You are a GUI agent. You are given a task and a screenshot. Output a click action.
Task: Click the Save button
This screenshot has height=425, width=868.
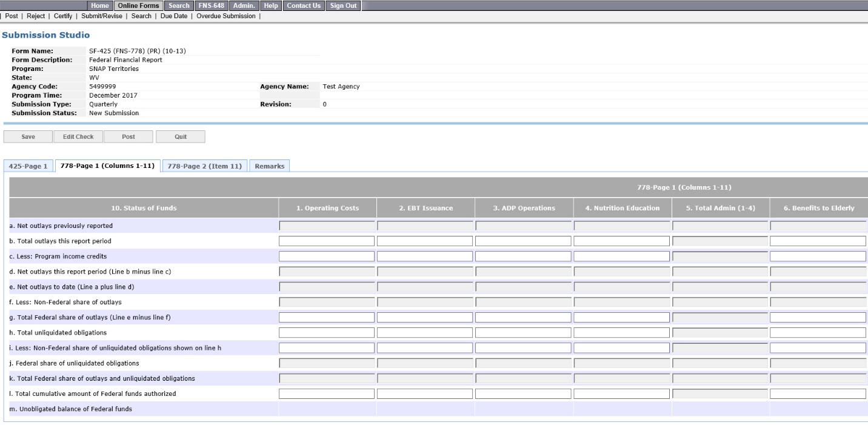pos(28,136)
